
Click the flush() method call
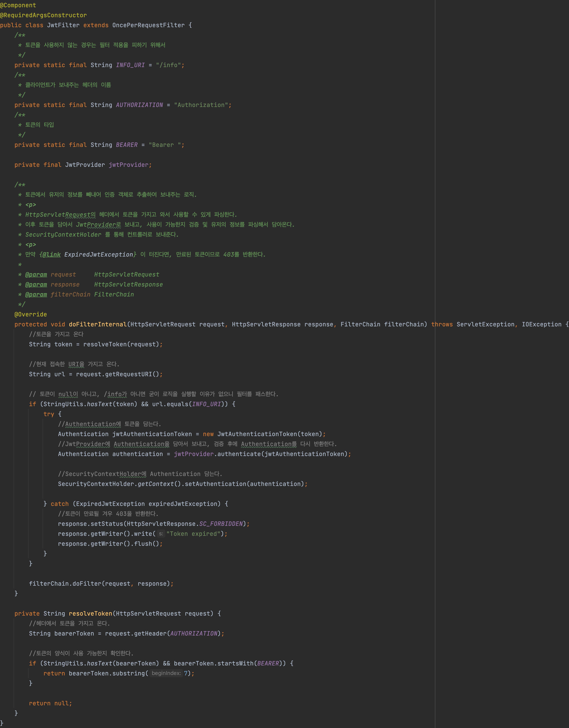147,544
